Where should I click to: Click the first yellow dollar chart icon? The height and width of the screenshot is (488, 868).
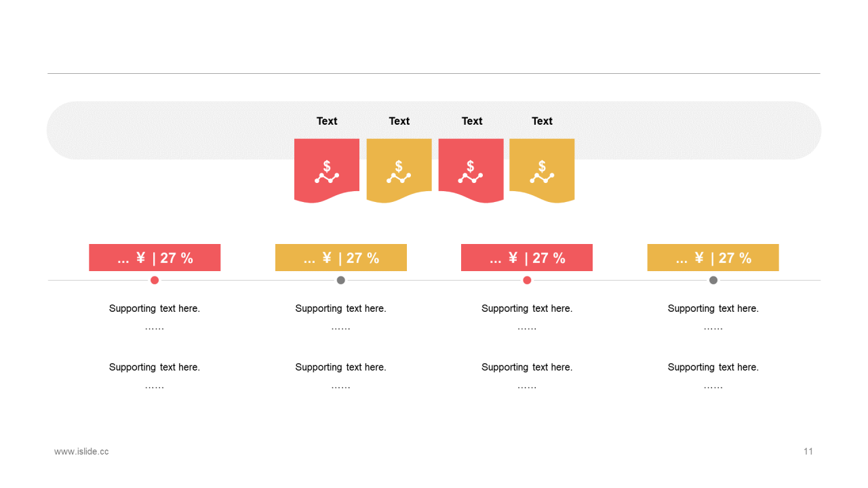pyautogui.click(x=399, y=171)
